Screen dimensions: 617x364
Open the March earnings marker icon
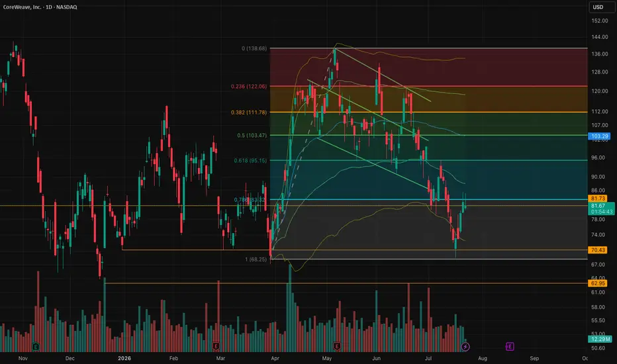tap(216, 346)
